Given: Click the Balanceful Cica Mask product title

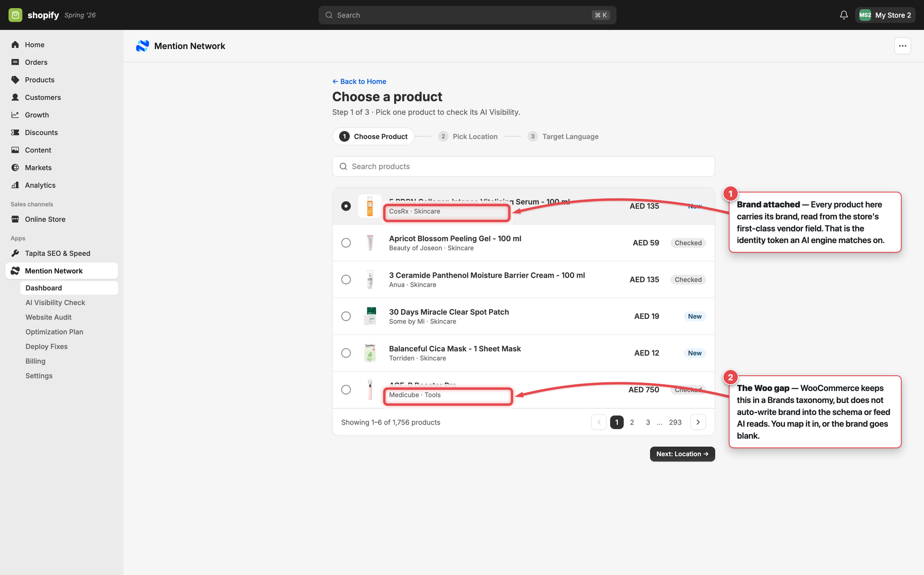Looking at the screenshot, I should [455, 349].
